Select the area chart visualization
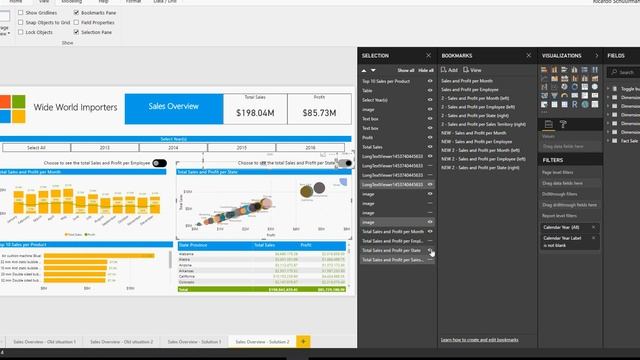Viewport: 640px width, 360px height. (x=554, y=78)
